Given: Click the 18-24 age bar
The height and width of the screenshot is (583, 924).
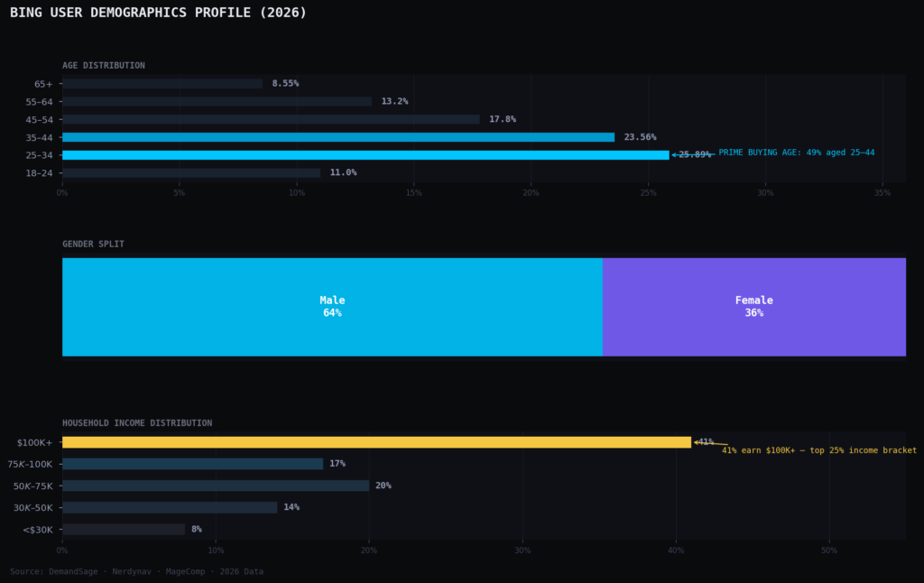Looking at the screenshot, I should (191, 172).
